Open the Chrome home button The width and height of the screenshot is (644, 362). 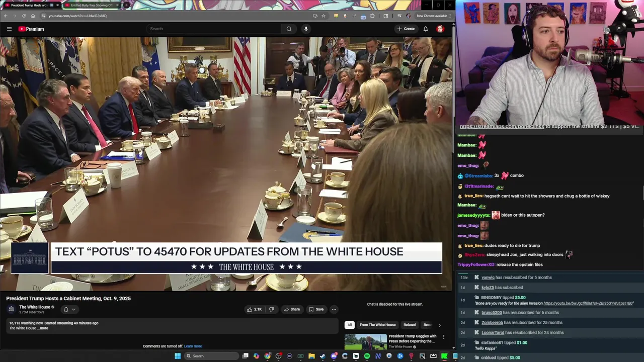[33, 16]
